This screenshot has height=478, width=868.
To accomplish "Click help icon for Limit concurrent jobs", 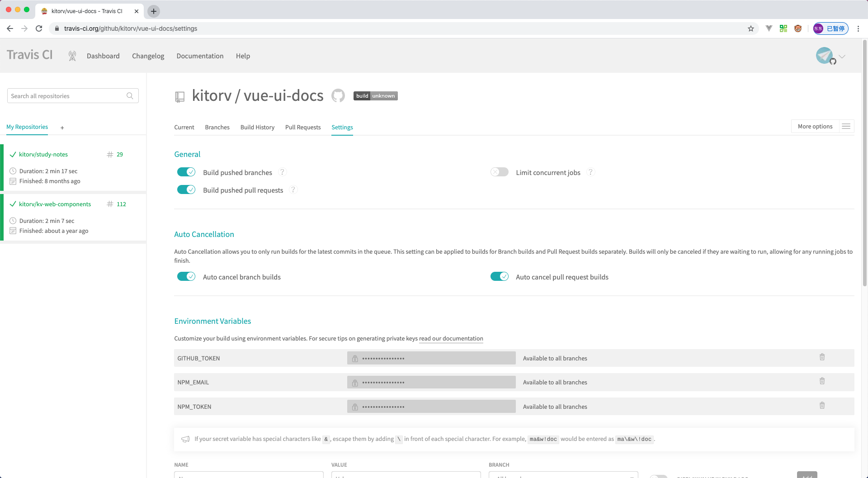I will point(590,172).
